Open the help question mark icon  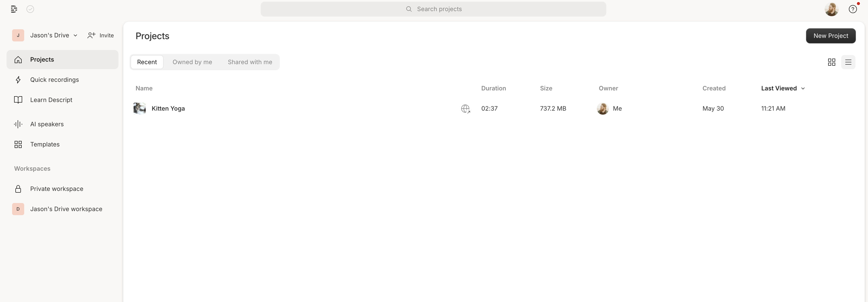(x=853, y=9)
